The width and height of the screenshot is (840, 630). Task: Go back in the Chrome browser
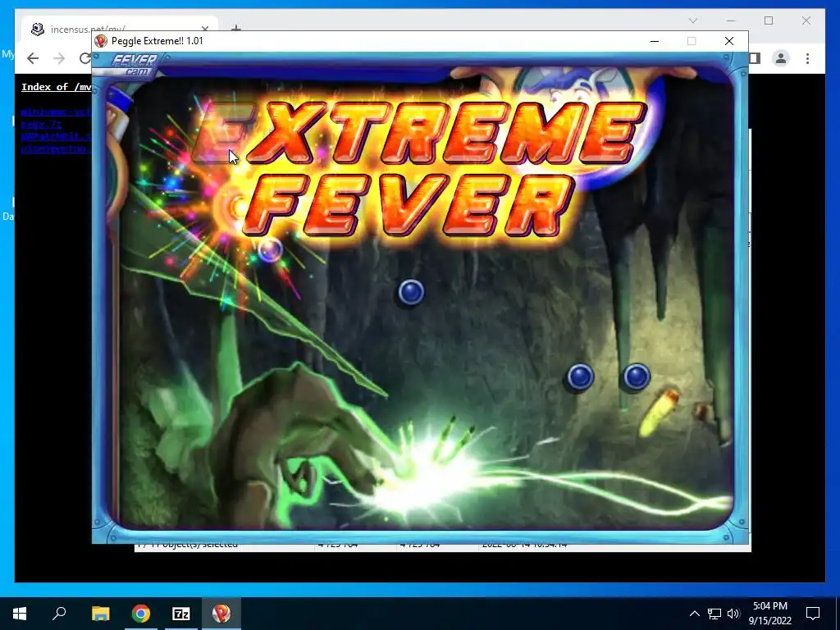pos(33,58)
